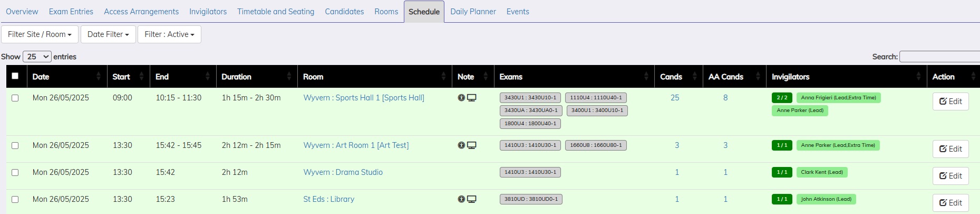980x214 pixels.
Task: Click into the Search input field
Action: pos(939,57)
